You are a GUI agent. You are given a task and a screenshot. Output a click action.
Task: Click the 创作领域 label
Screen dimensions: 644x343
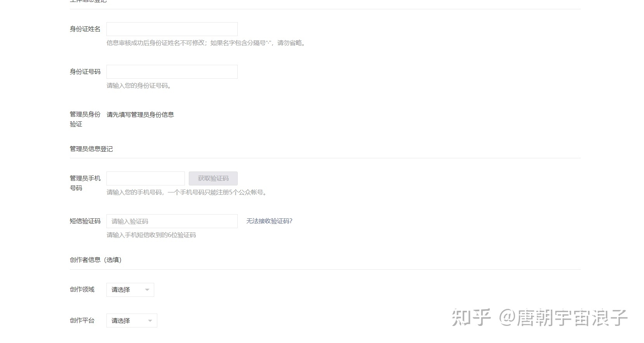tap(82, 289)
